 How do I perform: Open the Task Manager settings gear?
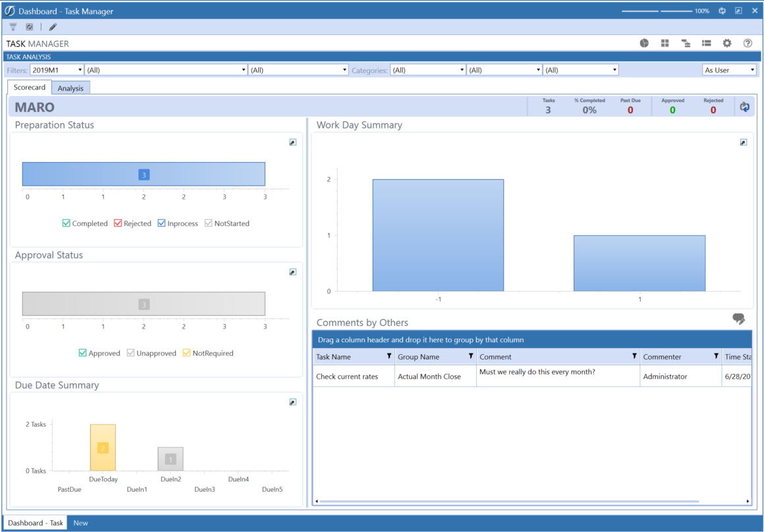[726, 43]
